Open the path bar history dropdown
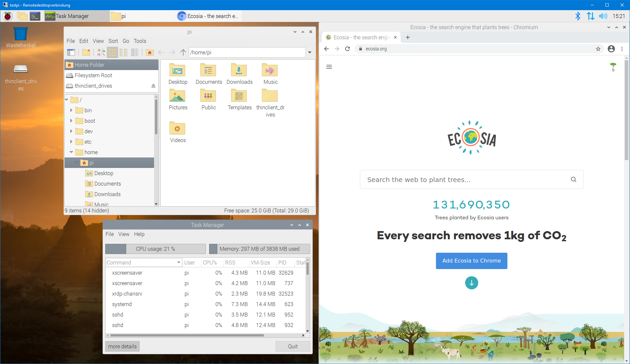 310,52
